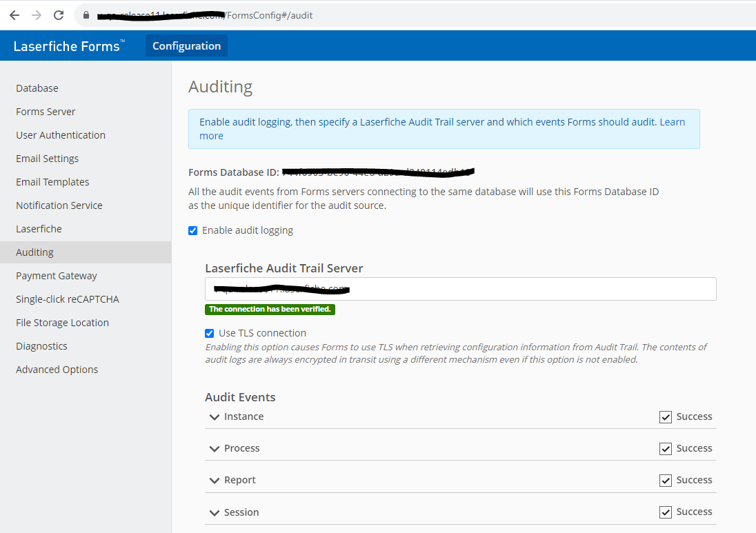Go to Forms Server settings

coord(46,111)
